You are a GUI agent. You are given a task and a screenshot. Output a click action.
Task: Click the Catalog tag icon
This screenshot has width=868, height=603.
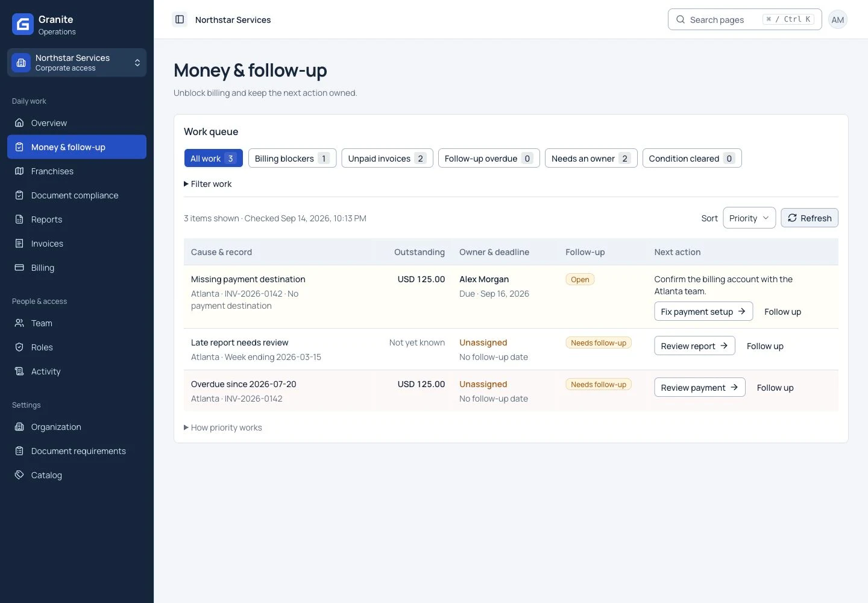pyautogui.click(x=19, y=475)
